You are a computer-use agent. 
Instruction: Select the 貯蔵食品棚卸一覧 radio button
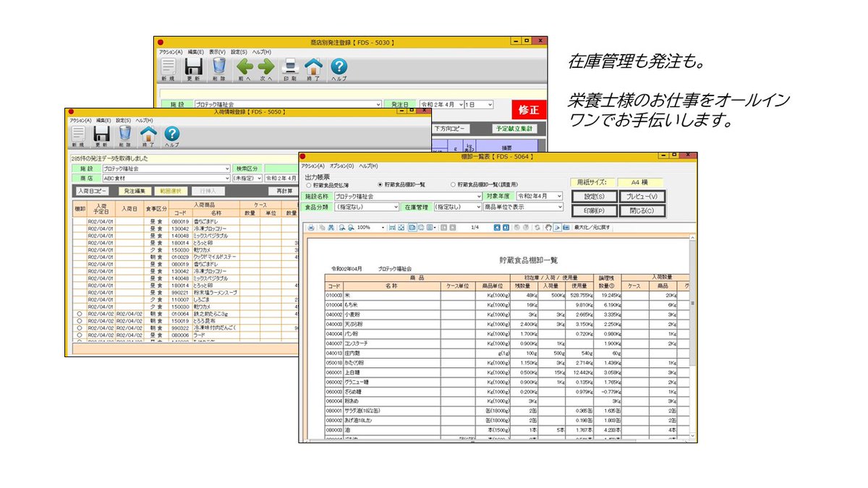click(380, 184)
